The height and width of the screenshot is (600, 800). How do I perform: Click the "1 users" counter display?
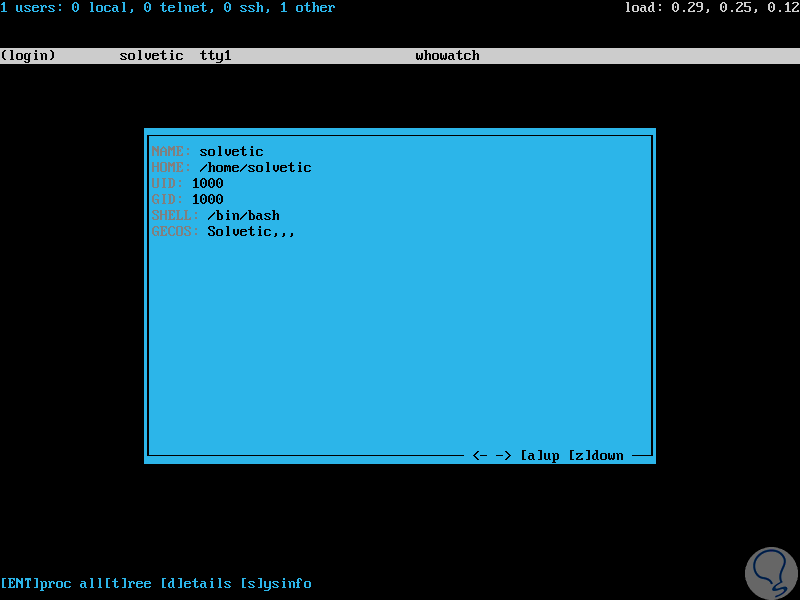coord(33,9)
